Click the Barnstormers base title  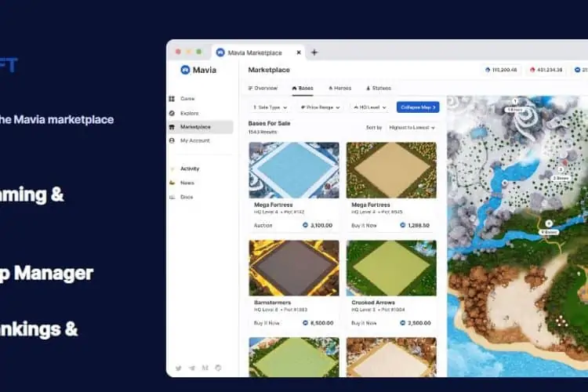(x=272, y=303)
